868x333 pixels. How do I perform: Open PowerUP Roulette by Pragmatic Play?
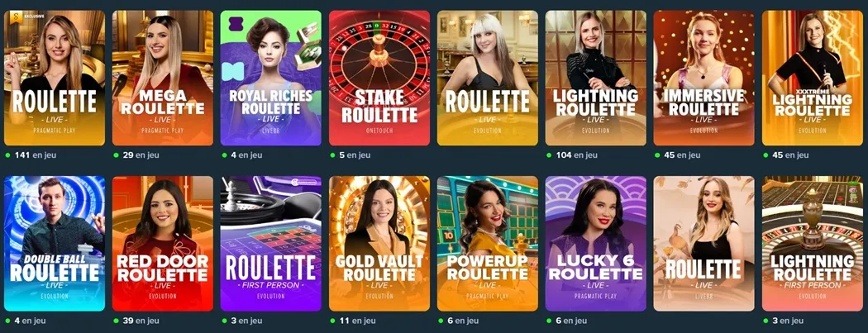[x=487, y=244]
